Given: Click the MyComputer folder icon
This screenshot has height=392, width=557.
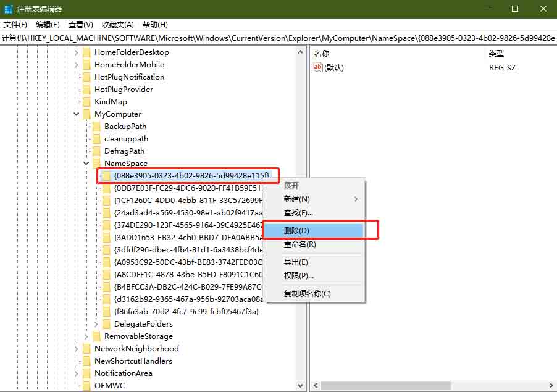Looking at the screenshot, I should [86, 114].
